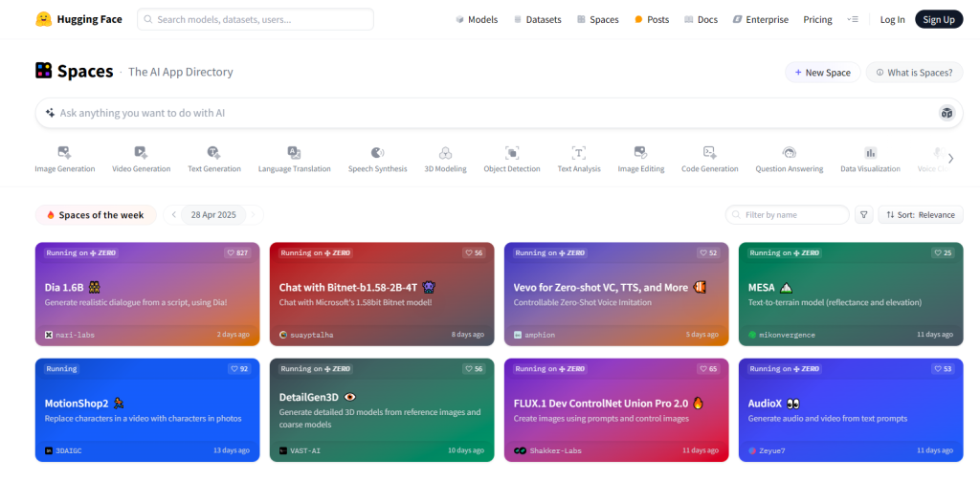Open the 28 Apr 2025 date selector
The width and height of the screenshot is (980, 481).
(213, 215)
